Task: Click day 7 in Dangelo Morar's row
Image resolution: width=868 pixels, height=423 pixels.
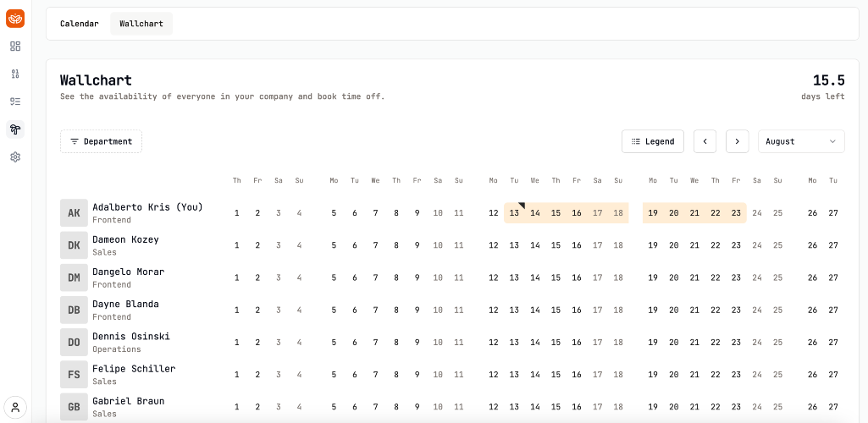Action: pos(375,277)
